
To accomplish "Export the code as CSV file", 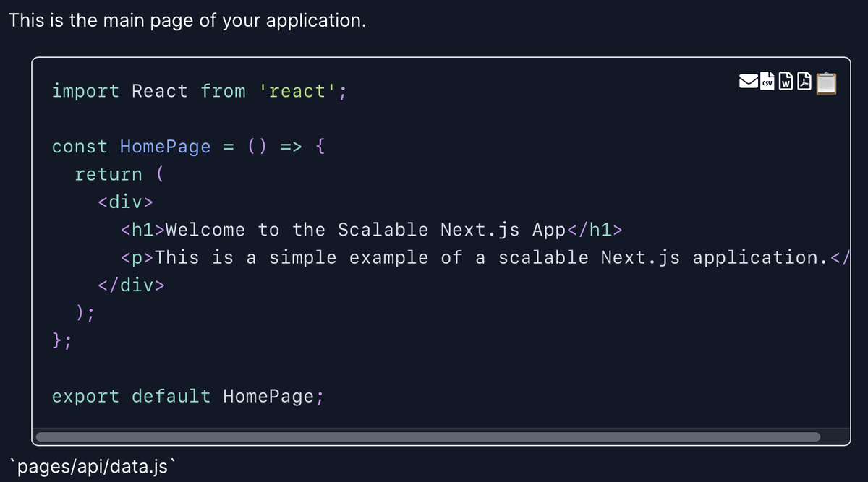I will click(x=767, y=82).
